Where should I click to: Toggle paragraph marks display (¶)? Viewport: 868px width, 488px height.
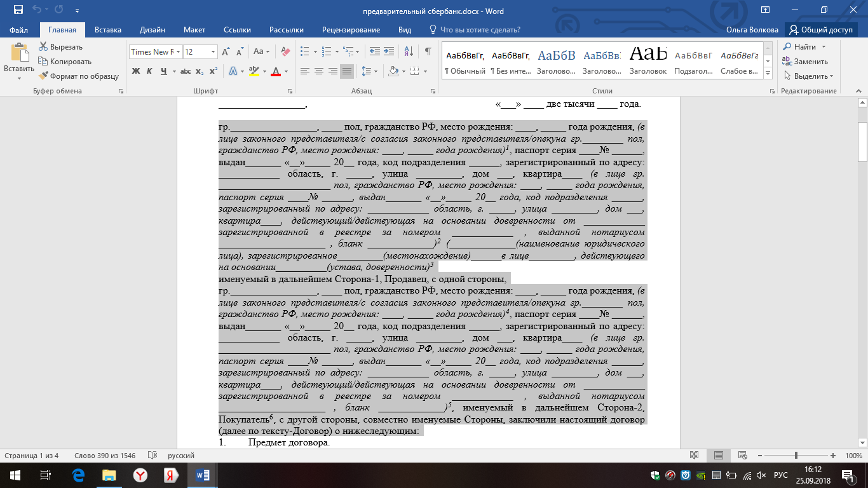428,51
